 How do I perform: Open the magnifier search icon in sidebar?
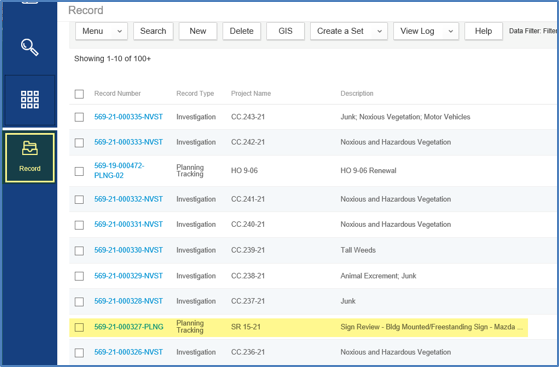coord(30,47)
